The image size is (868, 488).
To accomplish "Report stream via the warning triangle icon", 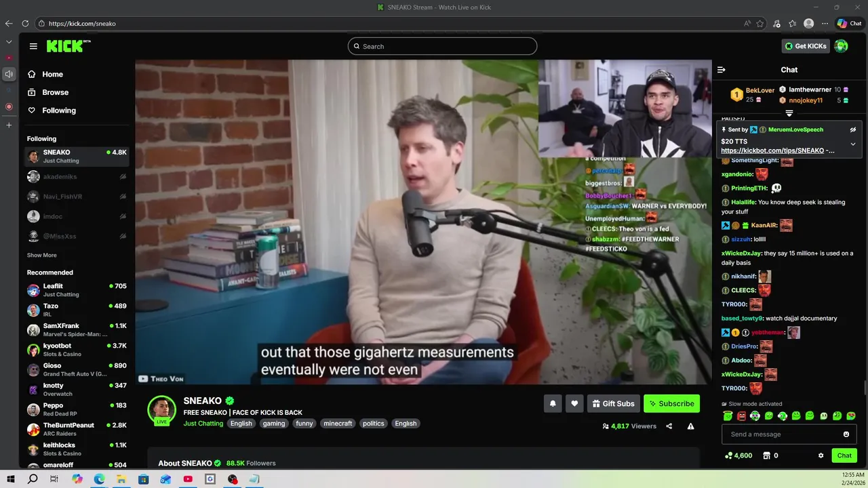I will pos(690,426).
